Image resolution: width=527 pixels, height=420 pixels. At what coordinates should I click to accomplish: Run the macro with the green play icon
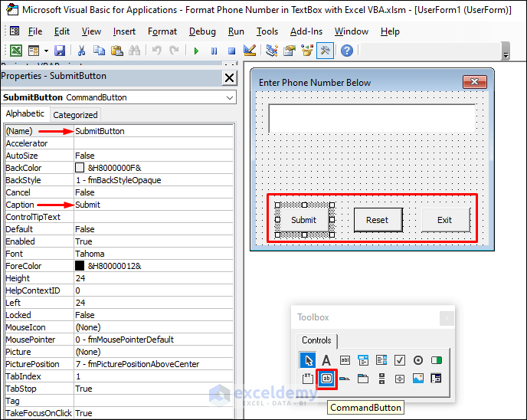(x=196, y=51)
